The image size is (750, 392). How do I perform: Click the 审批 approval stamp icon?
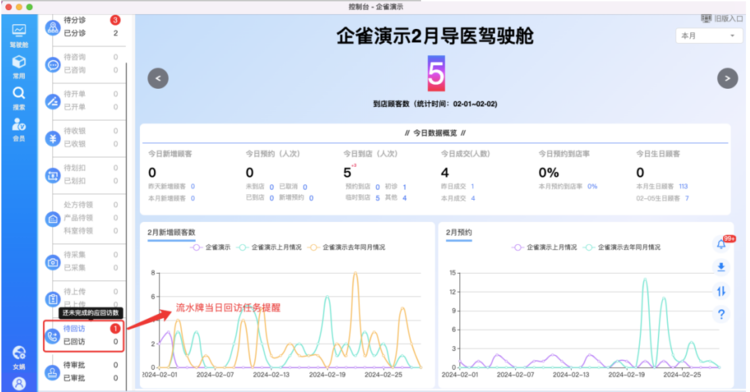click(x=53, y=372)
